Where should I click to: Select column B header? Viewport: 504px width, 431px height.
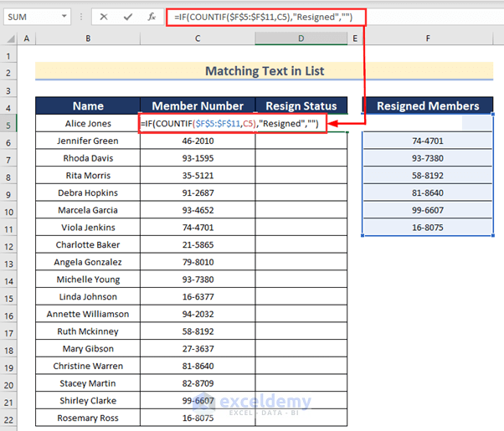(x=87, y=38)
